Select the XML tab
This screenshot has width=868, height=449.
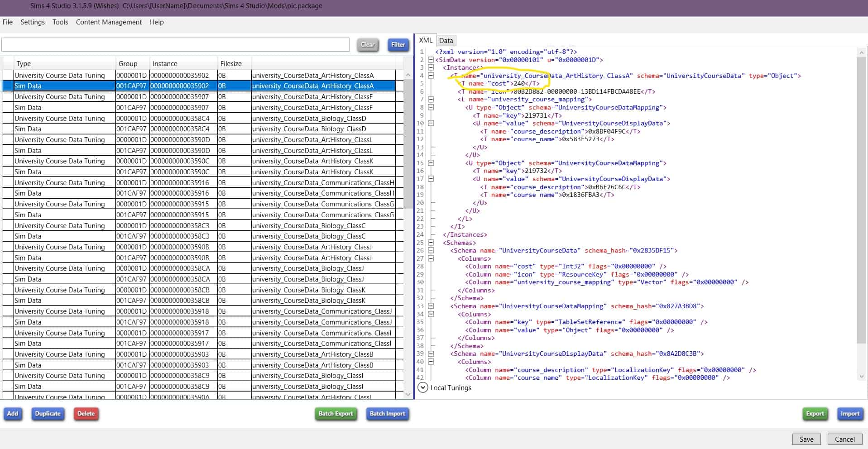click(426, 40)
